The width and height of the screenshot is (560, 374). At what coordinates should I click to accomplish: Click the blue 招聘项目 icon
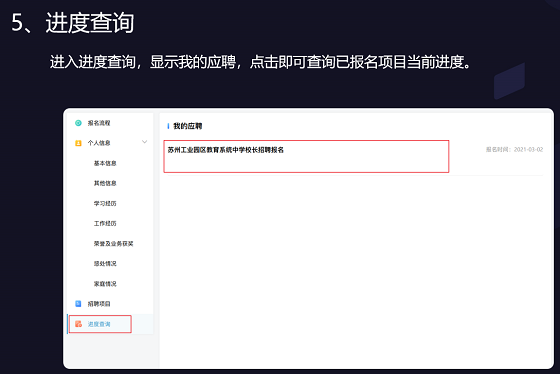(x=78, y=304)
